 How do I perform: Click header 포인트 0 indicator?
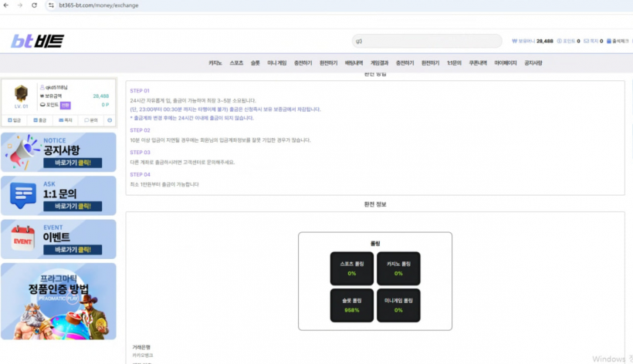coord(568,41)
